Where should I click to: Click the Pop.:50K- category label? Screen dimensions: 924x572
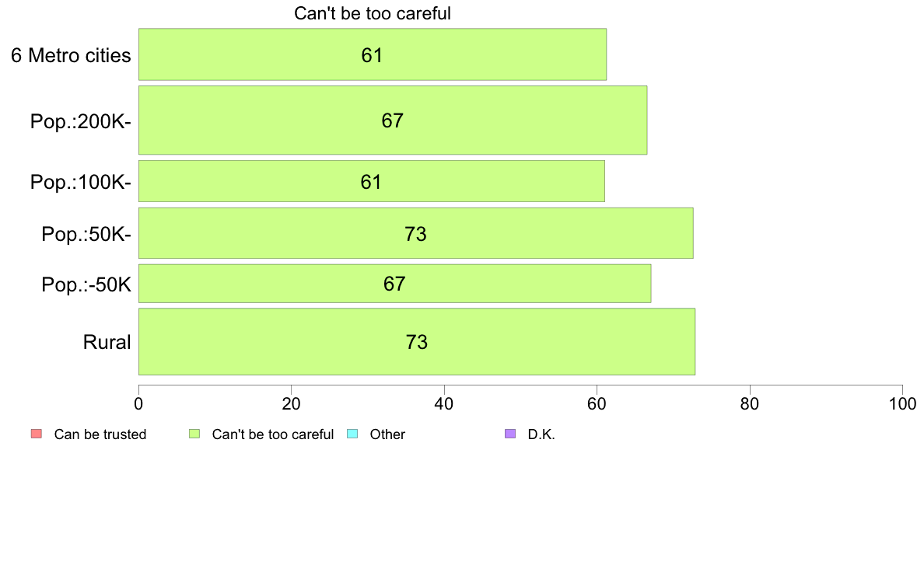[x=86, y=235]
